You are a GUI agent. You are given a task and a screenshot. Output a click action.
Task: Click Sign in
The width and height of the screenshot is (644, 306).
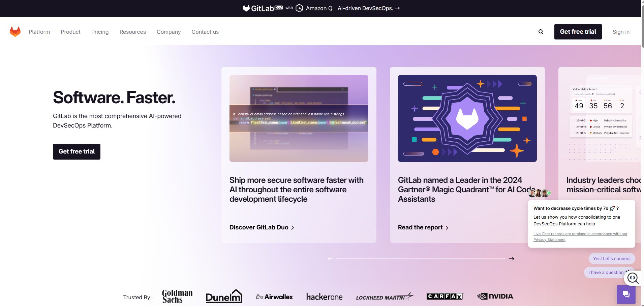tap(621, 31)
